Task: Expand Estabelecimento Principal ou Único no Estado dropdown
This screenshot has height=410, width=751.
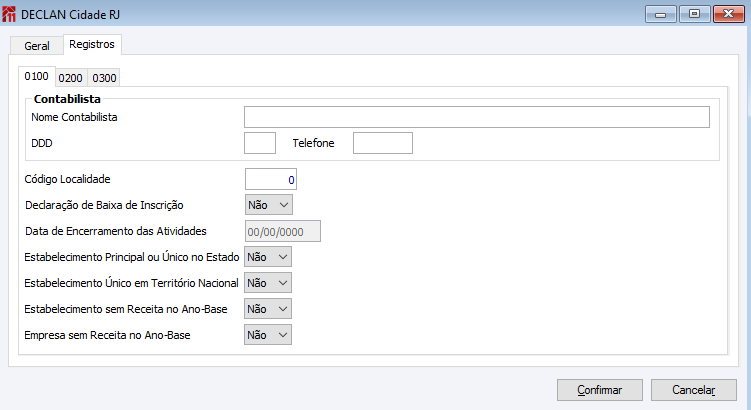Action: pyautogui.click(x=268, y=257)
